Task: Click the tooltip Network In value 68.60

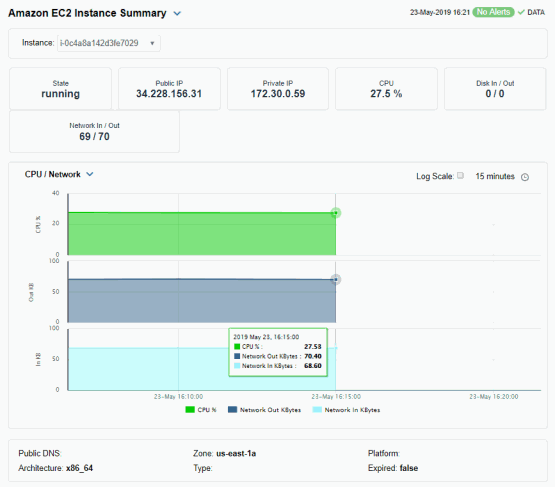Action: pyautogui.click(x=313, y=366)
